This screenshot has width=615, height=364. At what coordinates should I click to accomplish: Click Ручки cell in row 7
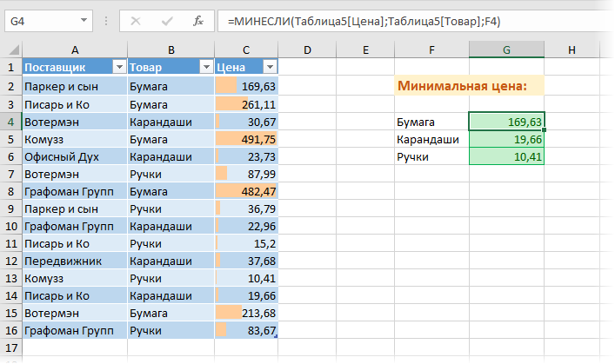(x=171, y=174)
